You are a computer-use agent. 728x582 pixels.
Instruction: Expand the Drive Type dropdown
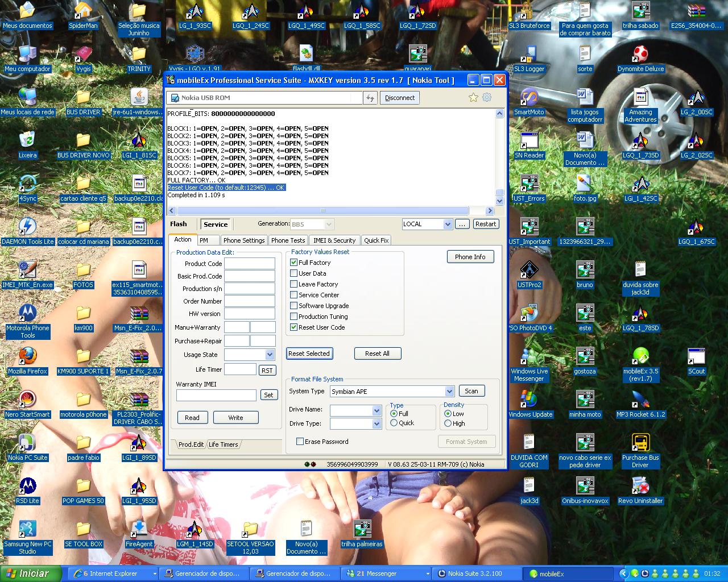376,423
